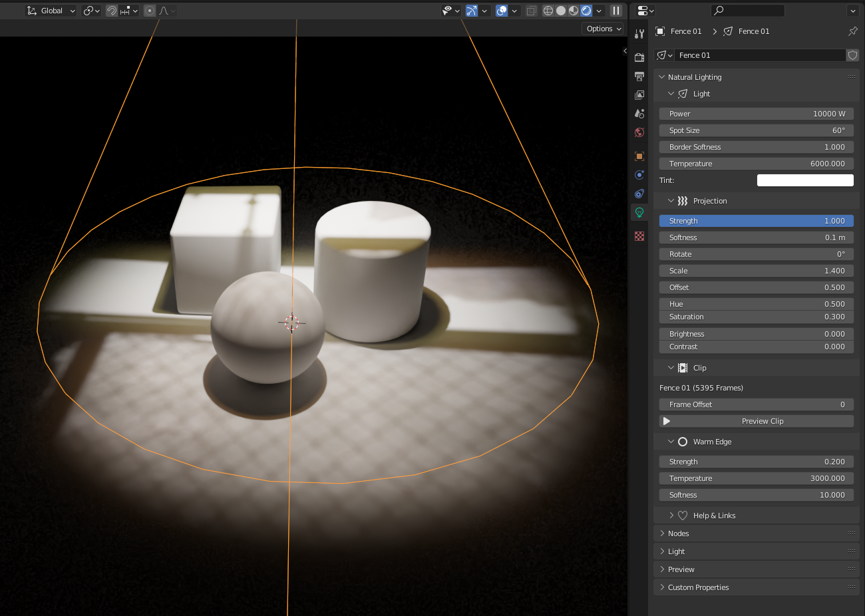Open the properties editor type menu
Image resolution: width=865 pixels, height=616 pixels.
click(645, 11)
